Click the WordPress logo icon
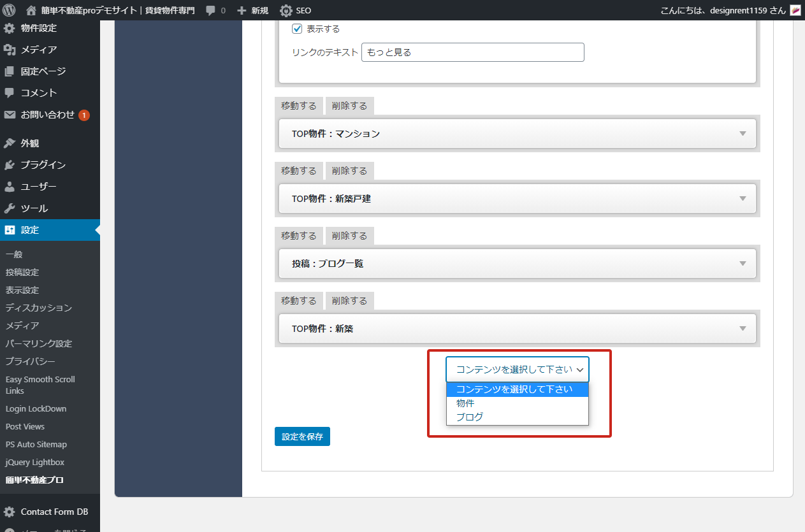Image resolution: width=805 pixels, height=532 pixels. tap(9, 10)
